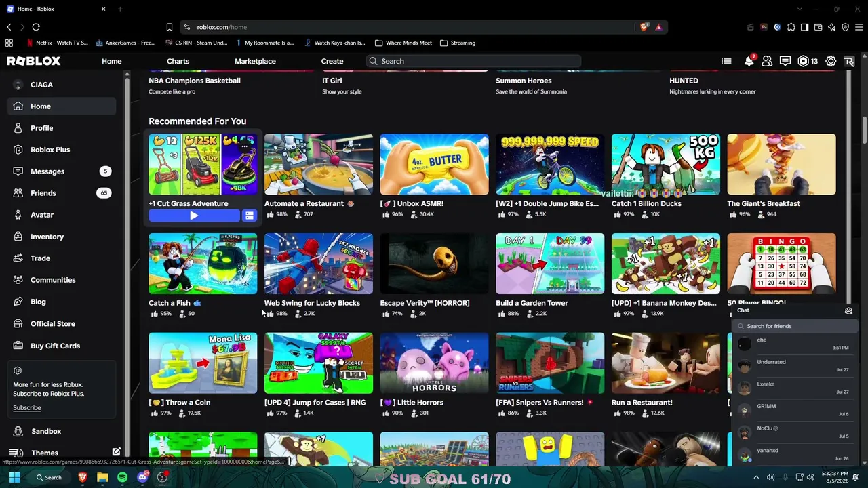Click the Roblox logo
Image resolution: width=868 pixels, height=488 pixels.
coord(34,61)
